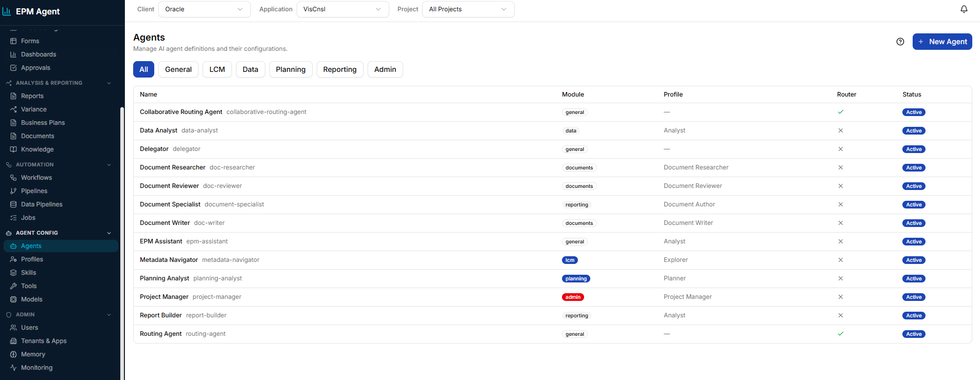This screenshot has width=980, height=380.
Task: Click the red admin module tag
Action: click(573, 297)
